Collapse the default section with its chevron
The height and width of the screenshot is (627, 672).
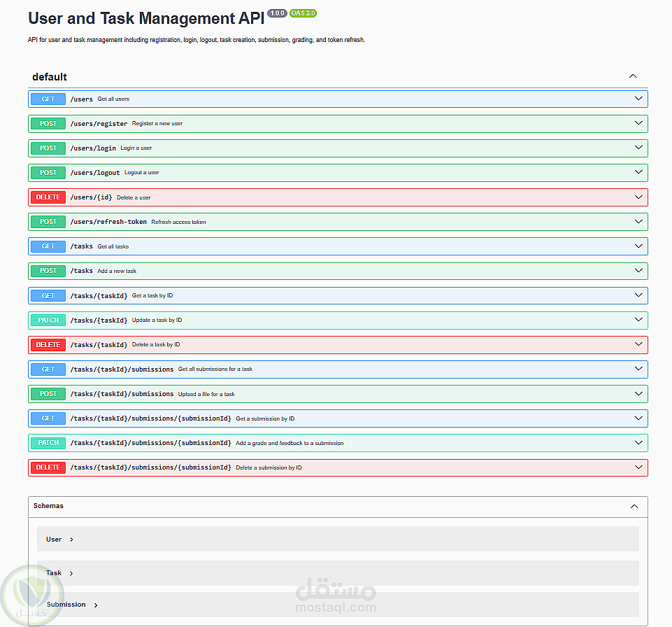633,76
